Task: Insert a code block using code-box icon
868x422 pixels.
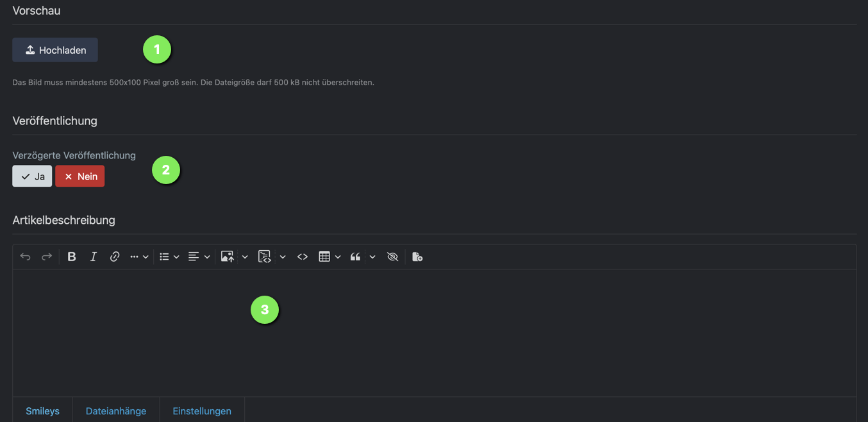Action: pos(264,257)
